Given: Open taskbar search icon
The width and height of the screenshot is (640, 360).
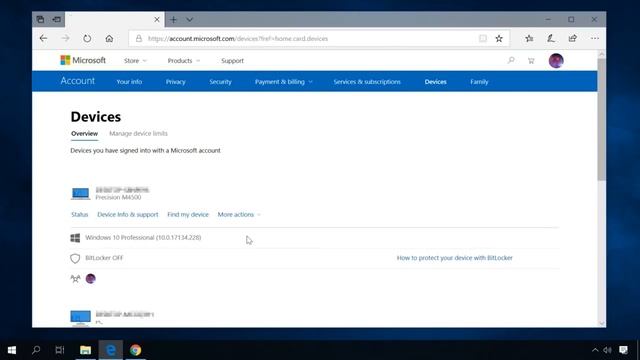Looking at the screenshot, I should click(36, 350).
